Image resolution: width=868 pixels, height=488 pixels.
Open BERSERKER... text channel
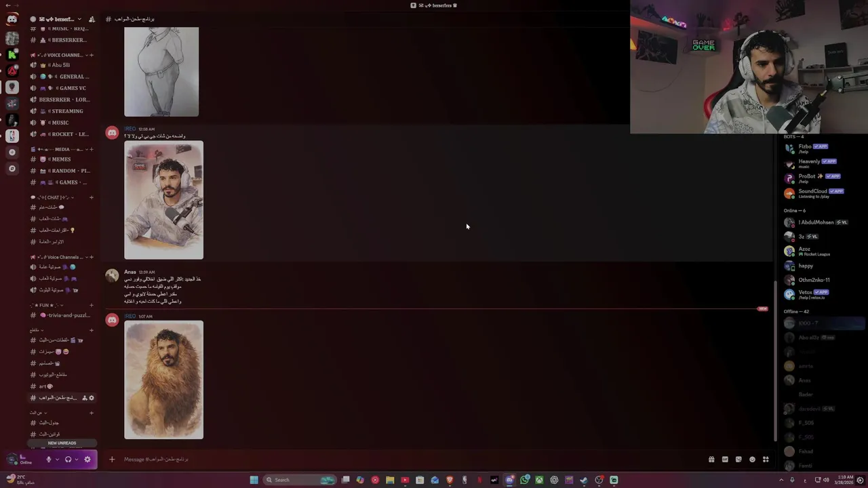coord(62,40)
